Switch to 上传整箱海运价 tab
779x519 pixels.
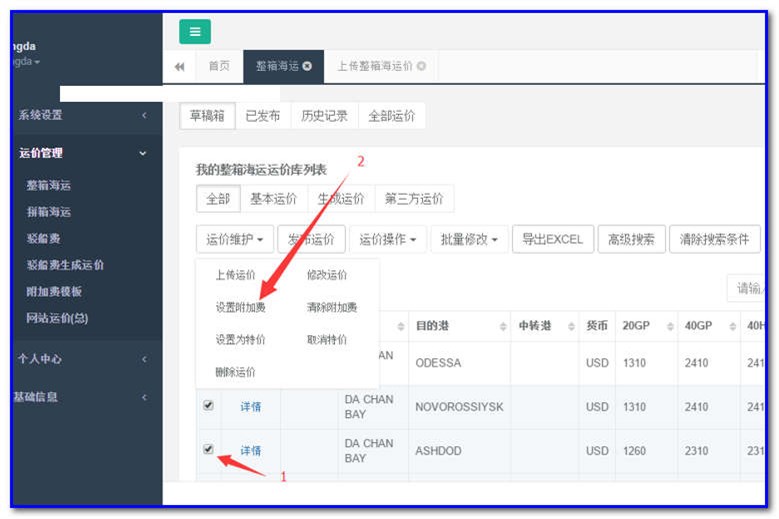coord(375,66)
